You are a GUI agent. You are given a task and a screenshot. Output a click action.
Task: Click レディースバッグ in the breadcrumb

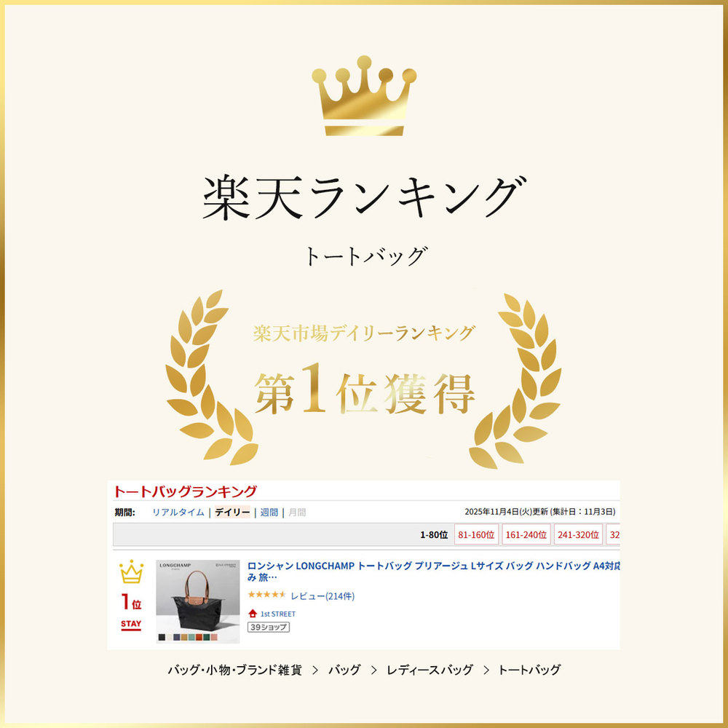(x=430, y=670)
